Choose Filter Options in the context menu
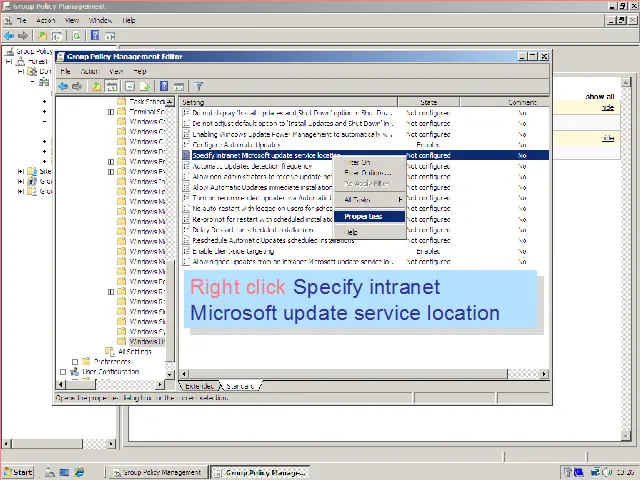The image size is (640, 480). [x=369, y=173]
